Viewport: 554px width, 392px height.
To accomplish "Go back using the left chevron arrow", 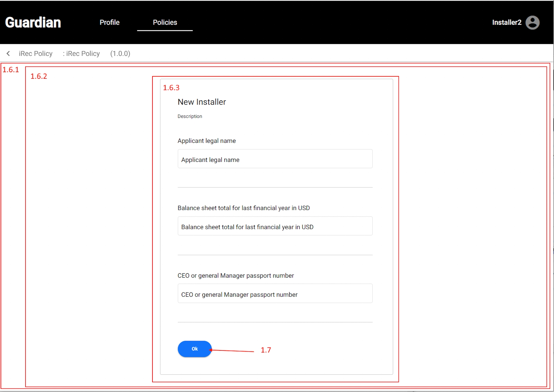I will coord(8,53).
